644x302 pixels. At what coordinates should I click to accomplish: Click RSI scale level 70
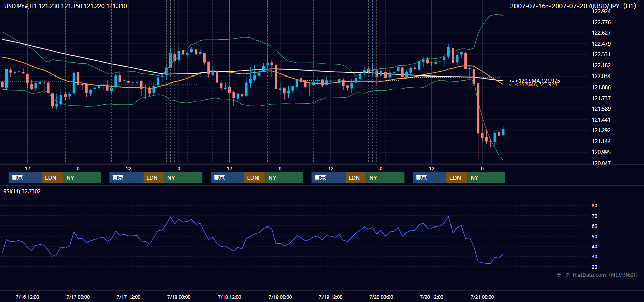pos(594,216)
